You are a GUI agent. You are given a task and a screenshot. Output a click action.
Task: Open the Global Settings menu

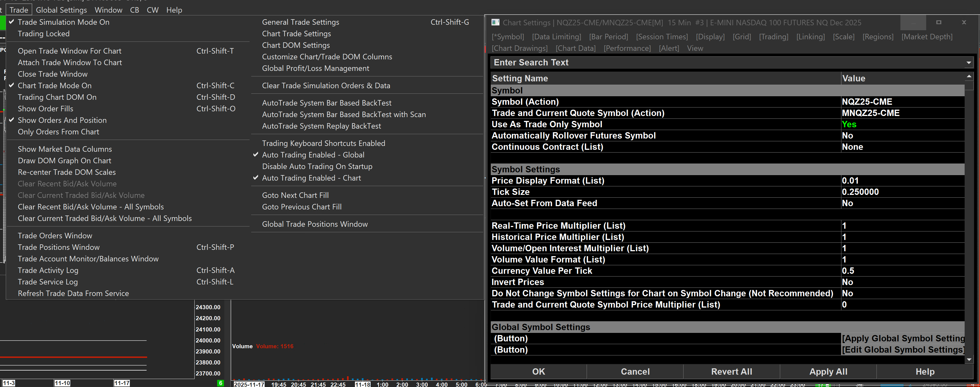61,10
